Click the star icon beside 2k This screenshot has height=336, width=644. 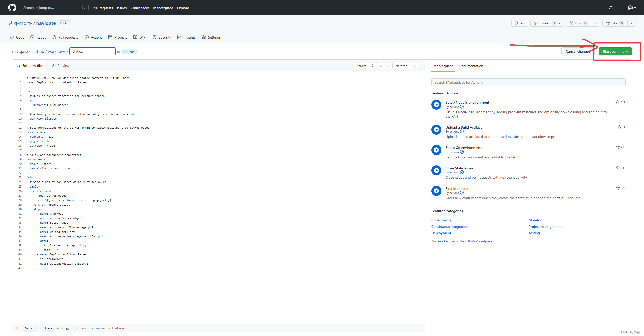pyautogui.click(x=619, y=127)
